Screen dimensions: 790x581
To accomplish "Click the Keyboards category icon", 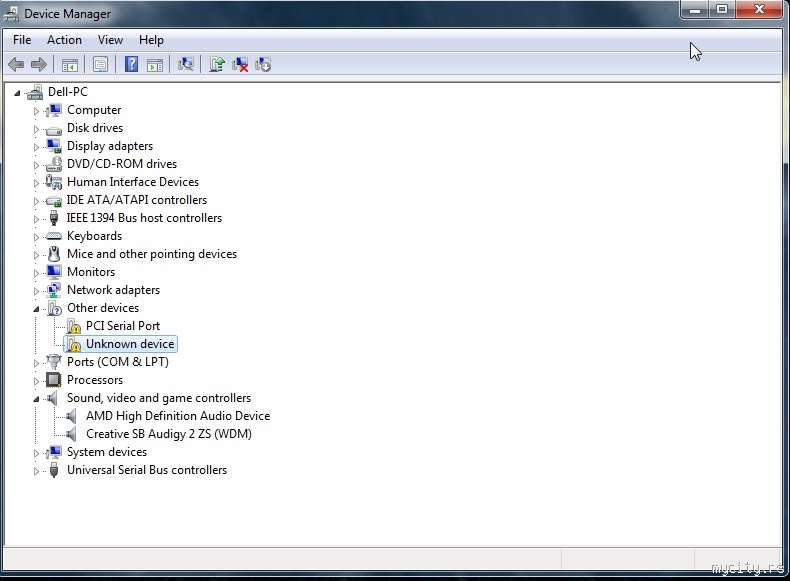I will point(53,236).
